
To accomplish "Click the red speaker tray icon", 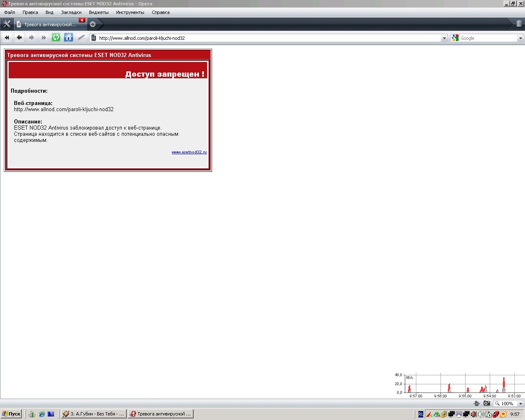I will coord(474,414).
